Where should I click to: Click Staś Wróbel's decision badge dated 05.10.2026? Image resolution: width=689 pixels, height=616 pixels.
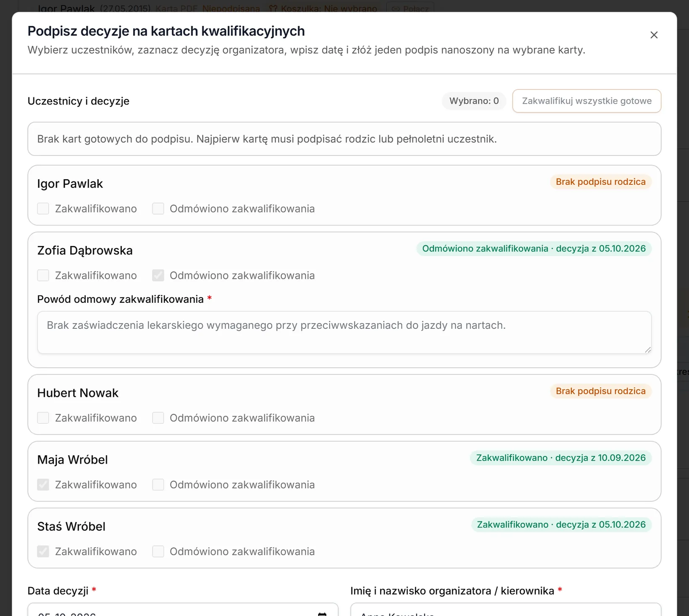(x=561, y=524)
